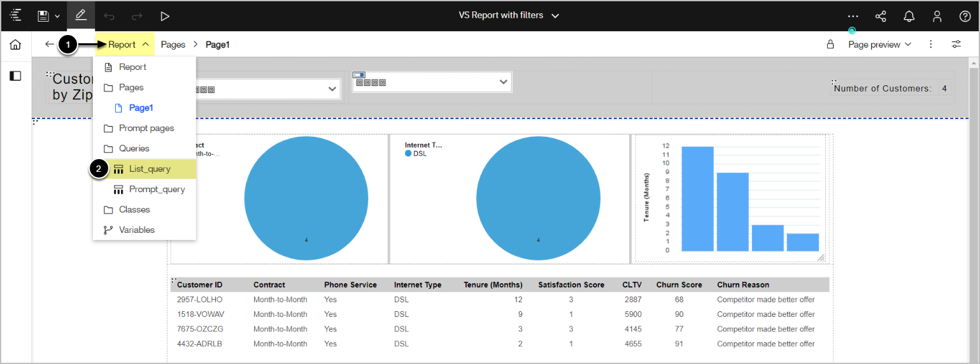This screenshot has width=980, height=364.
Task: Open Notifications bell icon
Action: pos(909,16)
